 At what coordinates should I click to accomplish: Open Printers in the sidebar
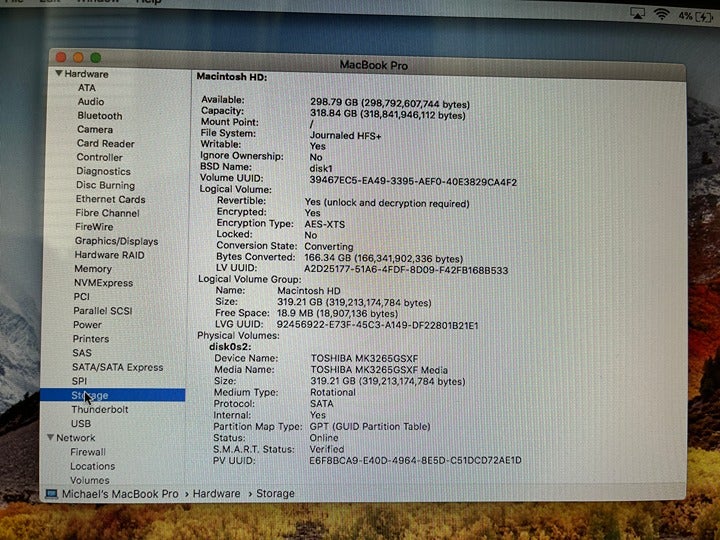coord(90,339)
